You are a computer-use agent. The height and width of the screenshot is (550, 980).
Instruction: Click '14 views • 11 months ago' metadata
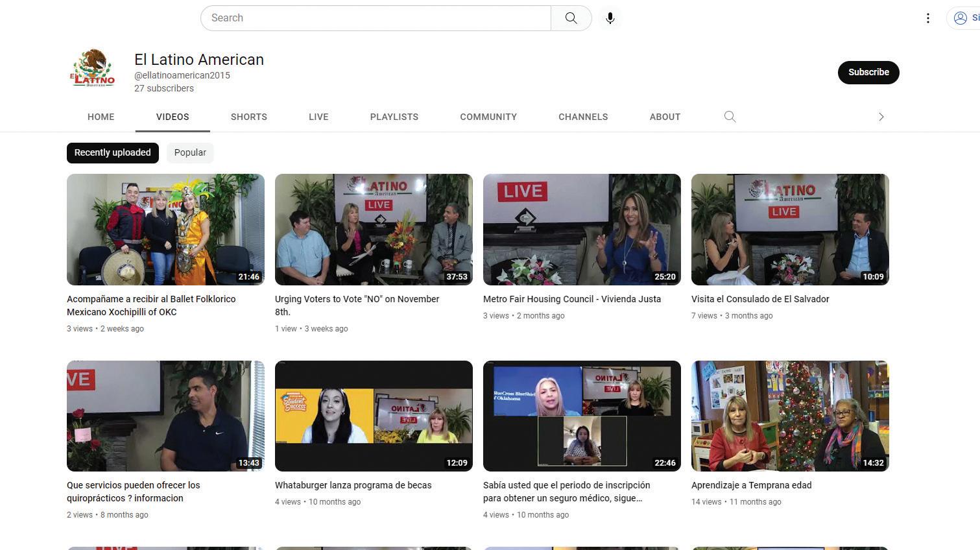click(736, 502)
